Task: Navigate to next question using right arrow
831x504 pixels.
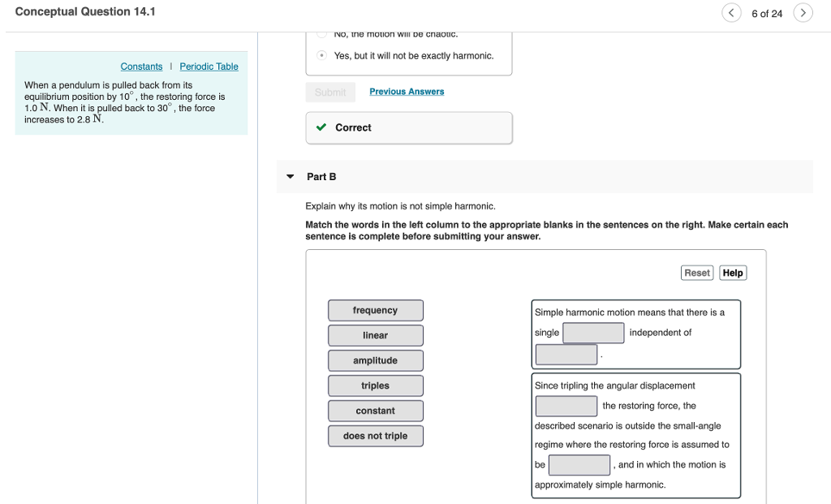Action: 803,13
